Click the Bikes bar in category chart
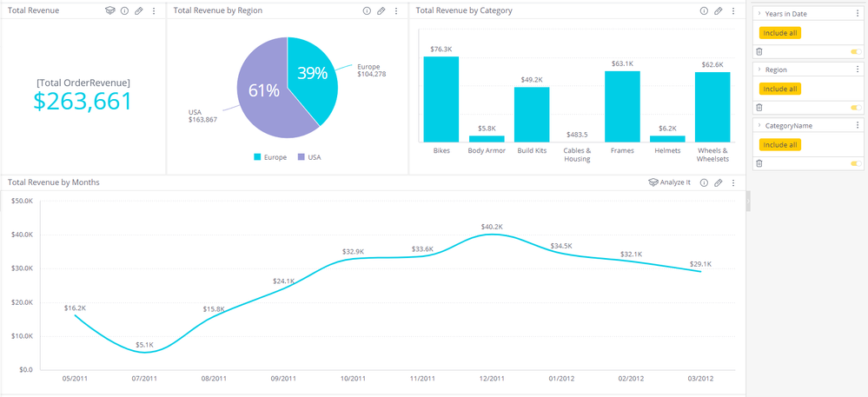 tap(441, 99)
